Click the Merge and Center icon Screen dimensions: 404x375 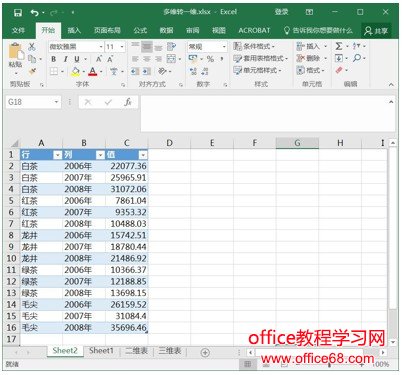click(171, 59)
